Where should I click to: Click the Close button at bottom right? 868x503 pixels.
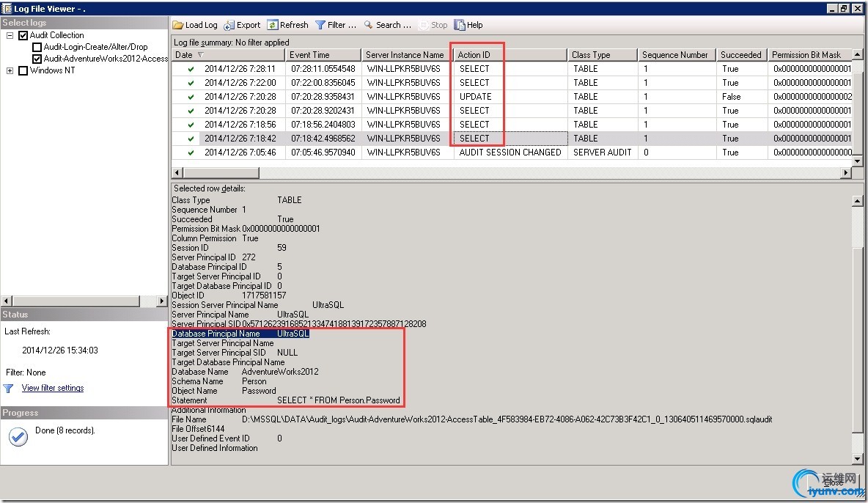coord(834,483)
